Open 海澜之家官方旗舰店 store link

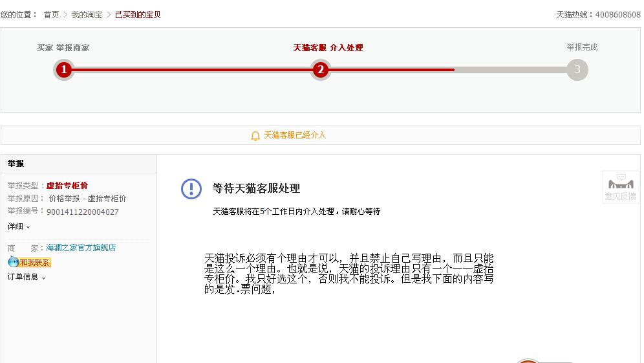tap(81, 248)
